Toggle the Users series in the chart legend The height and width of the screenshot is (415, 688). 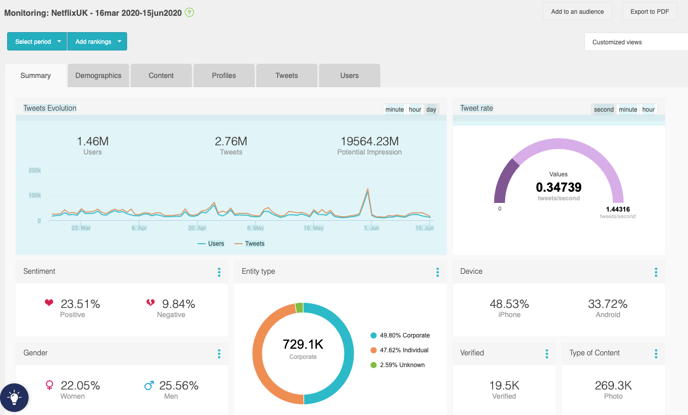[211, 243]
